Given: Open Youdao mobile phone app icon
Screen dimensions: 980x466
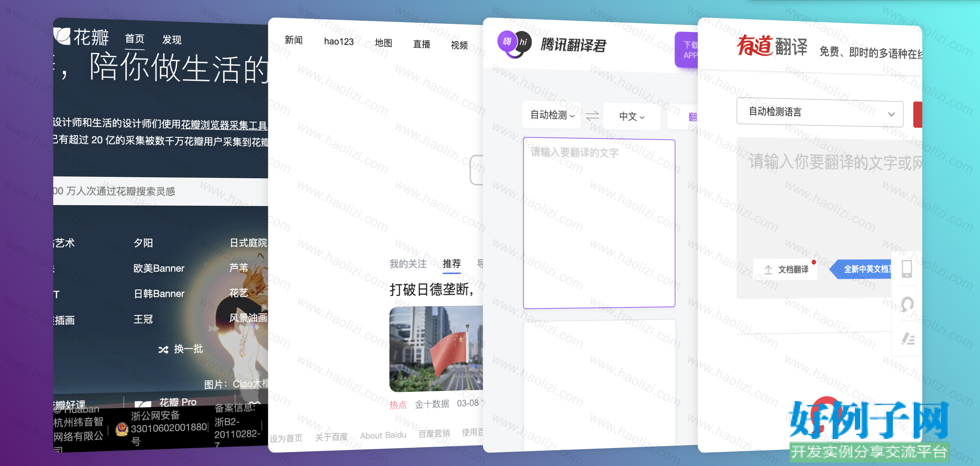Looking at the screenshot, I should click(x=907, y=269).
